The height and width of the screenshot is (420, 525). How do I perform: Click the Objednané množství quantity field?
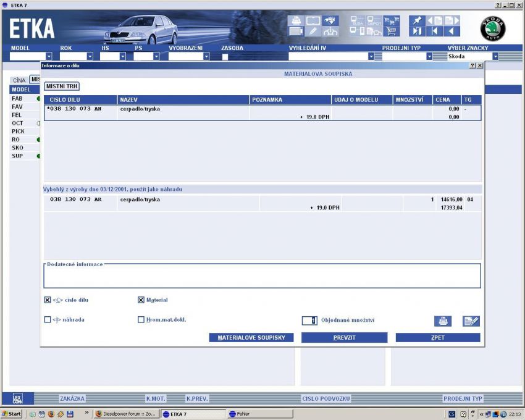point(309,321)
